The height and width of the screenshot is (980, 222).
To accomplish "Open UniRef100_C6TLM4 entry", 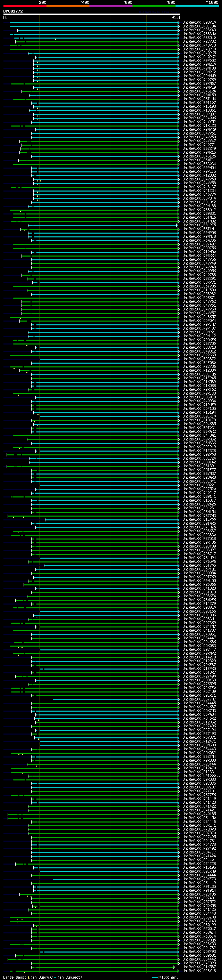I will pyautogui.click(x=199, y=99).
